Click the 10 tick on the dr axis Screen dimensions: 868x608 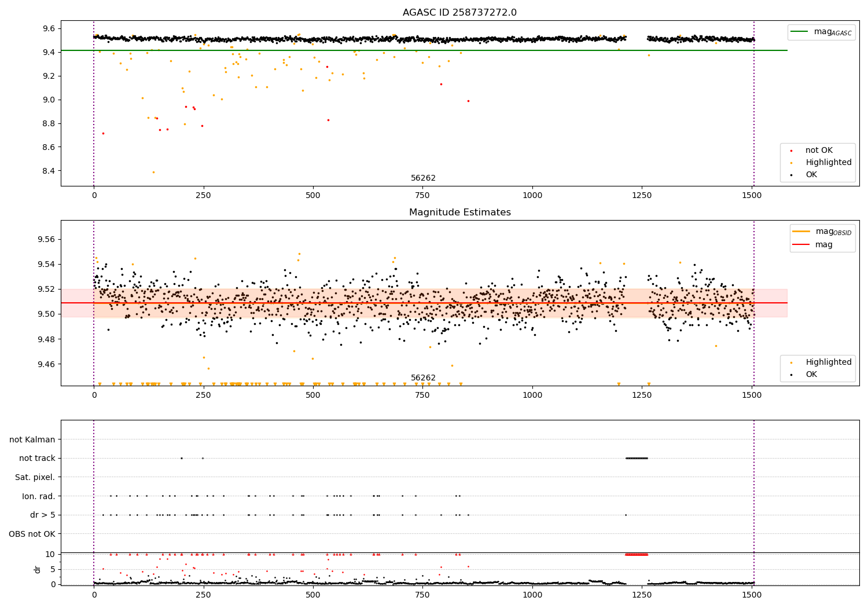[51, 555]
